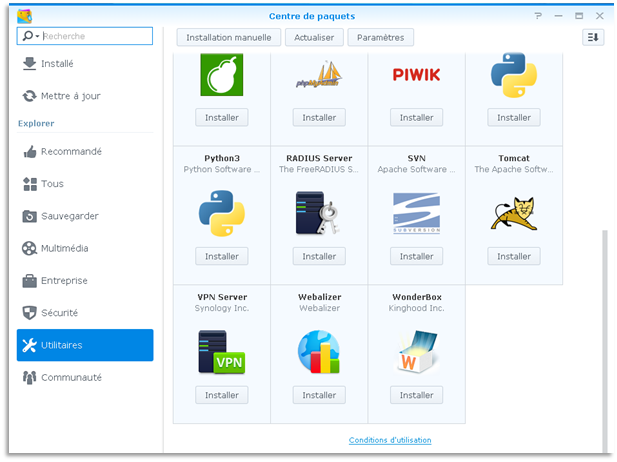Click the Mettre à jour refresh icon
Screen dimensions: 617x462
click(x=30, y=96)
